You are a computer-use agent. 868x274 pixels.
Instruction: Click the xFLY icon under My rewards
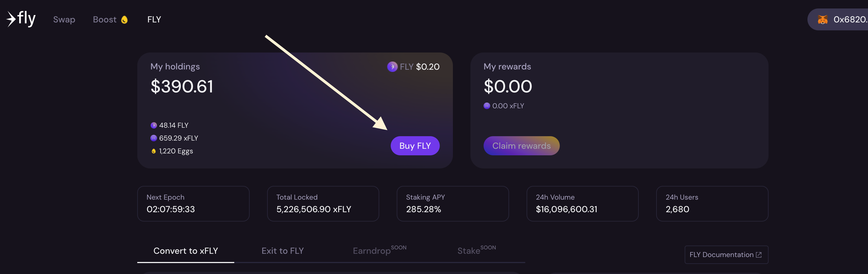tap(487, 106)
